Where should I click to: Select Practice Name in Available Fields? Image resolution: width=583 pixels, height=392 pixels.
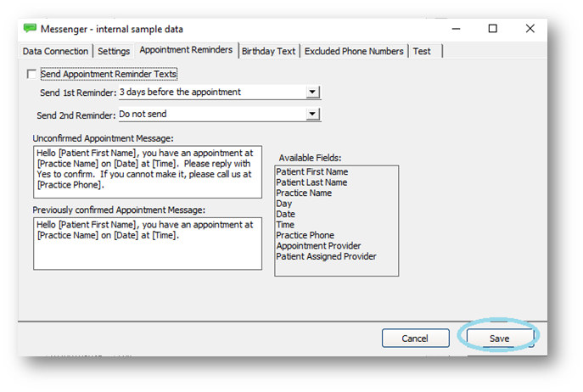click(x=304, y=193)
